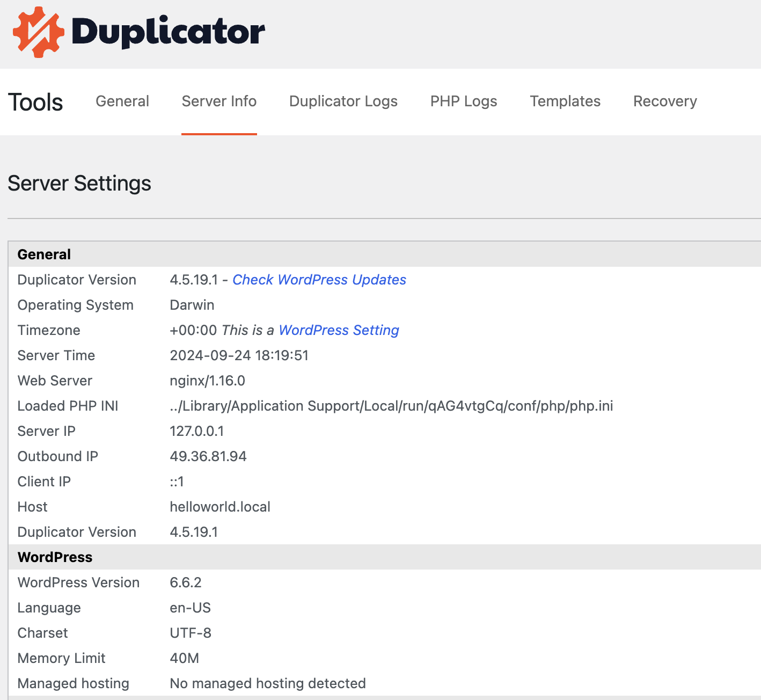761x700 pixels.
Task: Click the WordPress Version value 6.6.2
Action: tap(186, 582)
